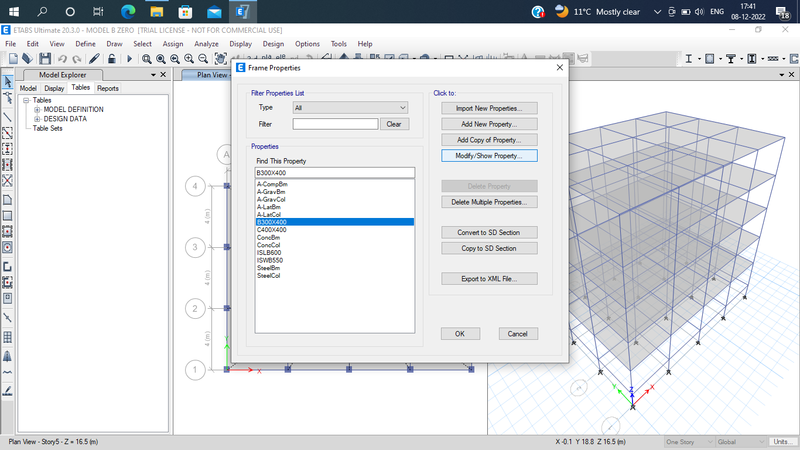The height and width of the screenshot is (450, 800).
Task: Open the Type dropdown showing All
Action: (x=350, y=108)
